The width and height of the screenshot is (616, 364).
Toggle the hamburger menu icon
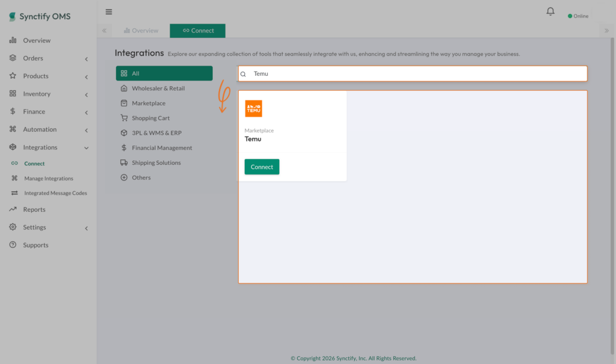coord(109,12)
